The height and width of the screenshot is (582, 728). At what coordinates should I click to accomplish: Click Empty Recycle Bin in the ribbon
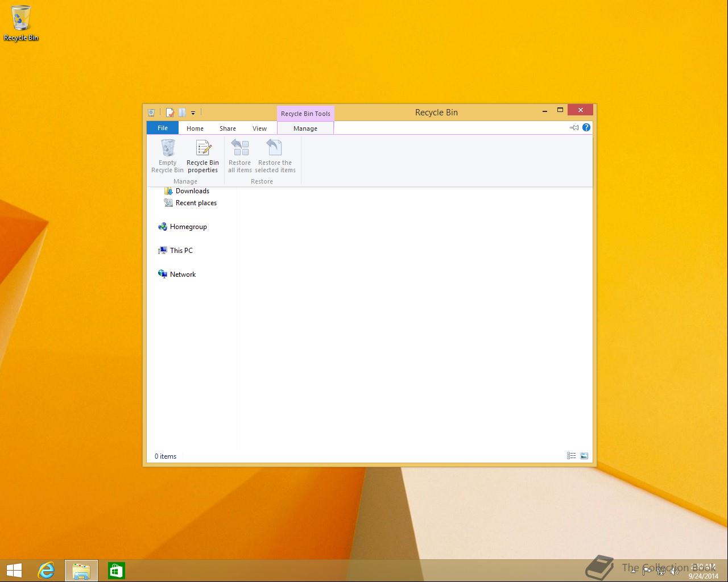(167, 156)
